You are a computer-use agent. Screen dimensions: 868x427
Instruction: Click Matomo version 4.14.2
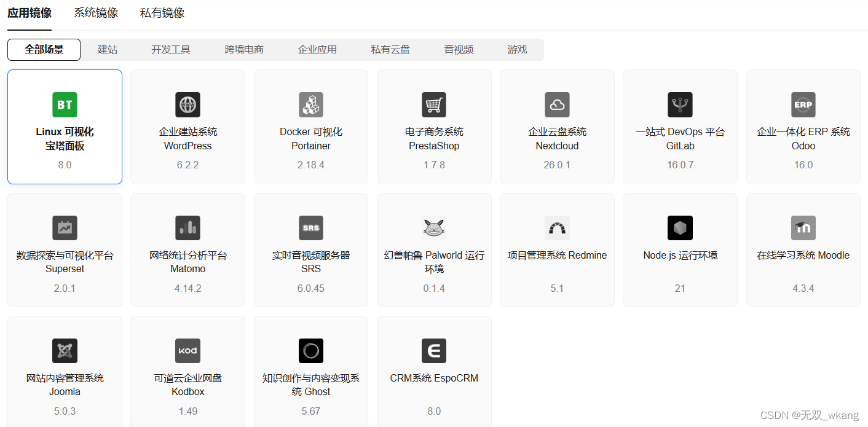[187, 288]
